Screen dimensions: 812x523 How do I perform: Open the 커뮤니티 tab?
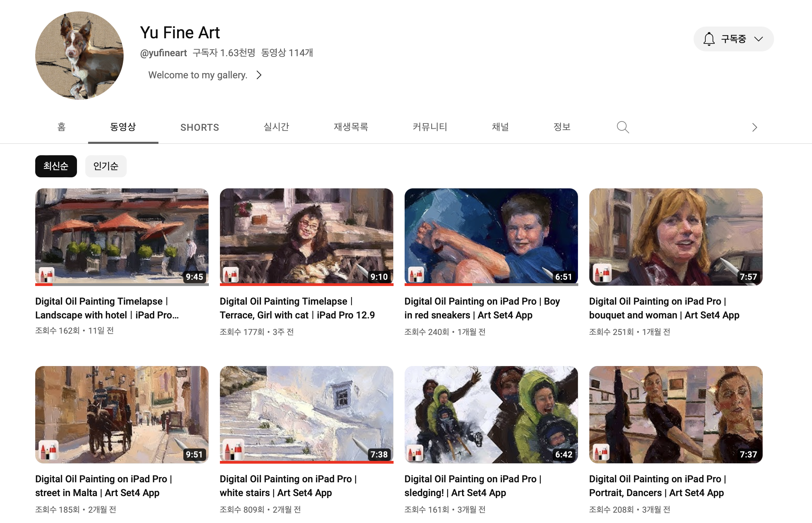click(430, 127)
